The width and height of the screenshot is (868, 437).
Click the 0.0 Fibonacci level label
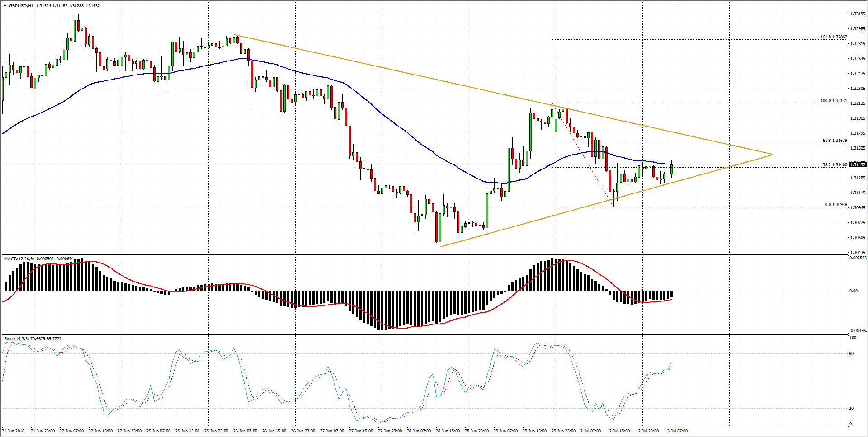tap(835, 205)
